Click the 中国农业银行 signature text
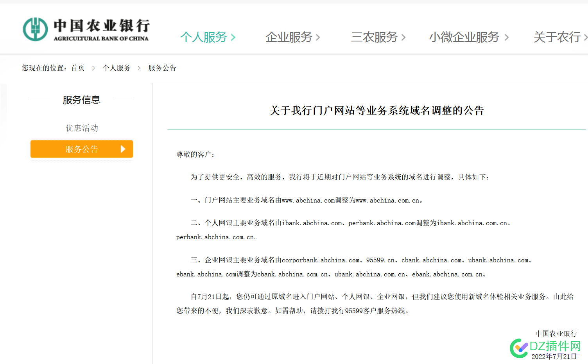 556,334
